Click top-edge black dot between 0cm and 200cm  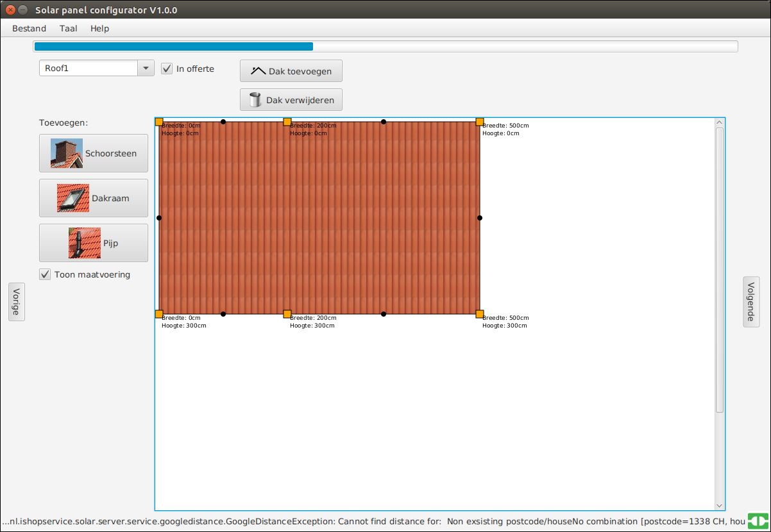[x=223, y=122]
